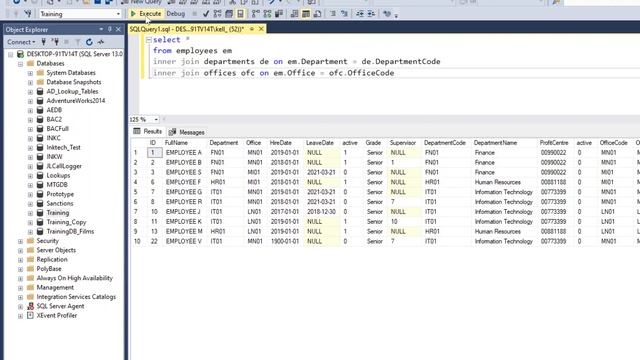The width and height of the screenshot is (640, 360).
Task: Run the query with Execute
Action: tap(146, 14)
